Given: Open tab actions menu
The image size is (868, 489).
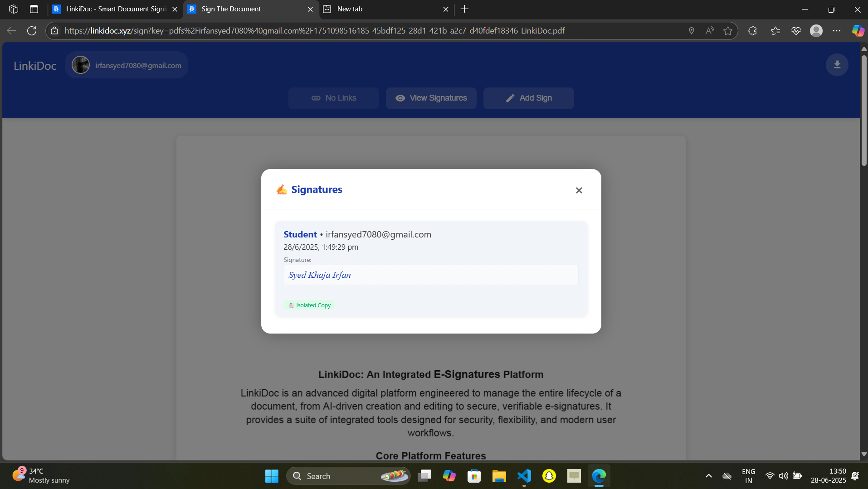Looking at the screenshot, I should (34, 9).
